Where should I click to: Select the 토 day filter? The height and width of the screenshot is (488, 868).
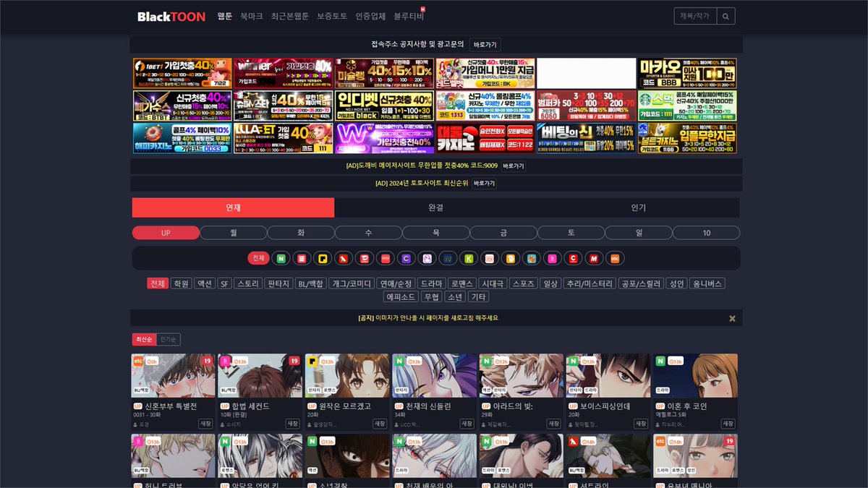pos(571,233)
